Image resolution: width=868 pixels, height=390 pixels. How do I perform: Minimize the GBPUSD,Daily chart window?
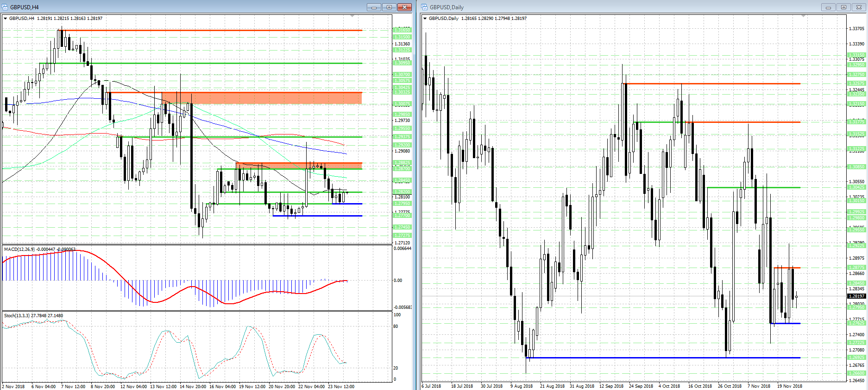click(828, 7)
